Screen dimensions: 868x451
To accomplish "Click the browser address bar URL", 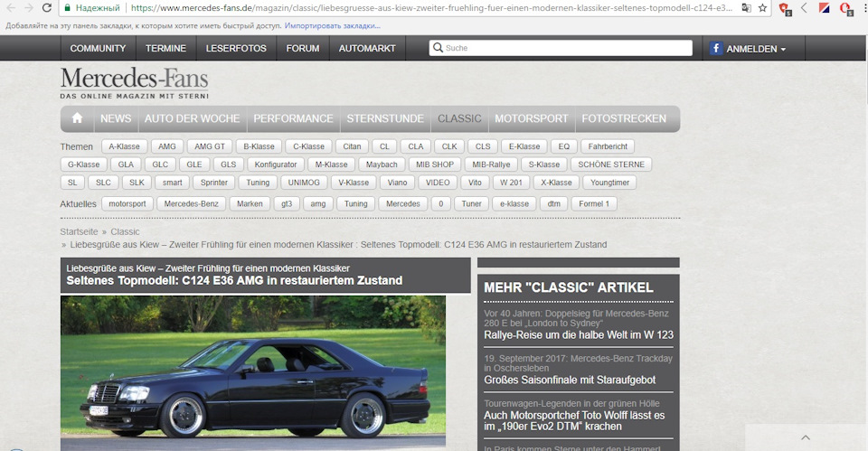I will click(432, 8).
